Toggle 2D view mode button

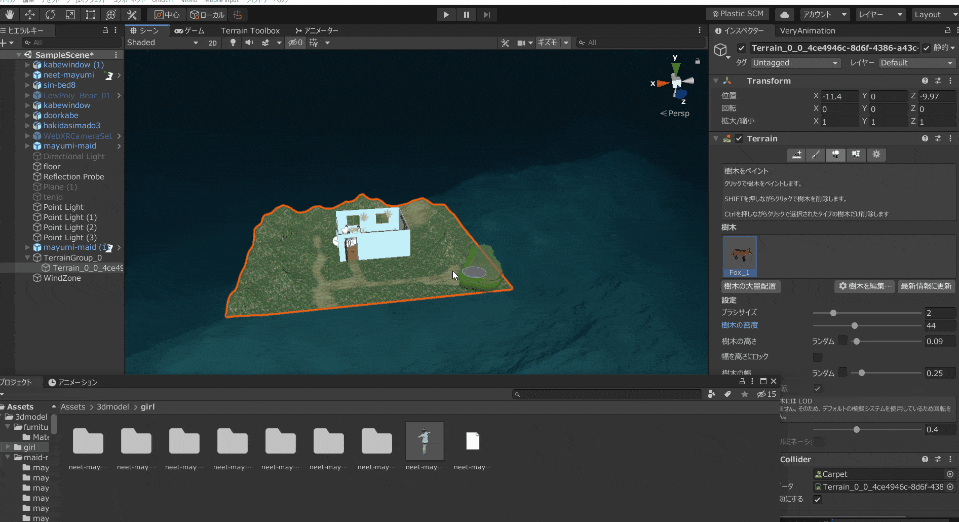212,43
